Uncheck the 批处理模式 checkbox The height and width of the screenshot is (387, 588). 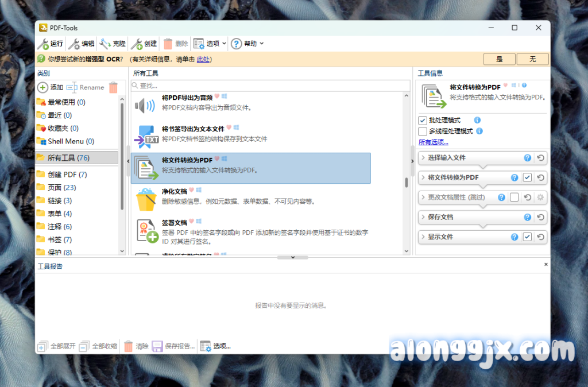click(x=423, y=121)
